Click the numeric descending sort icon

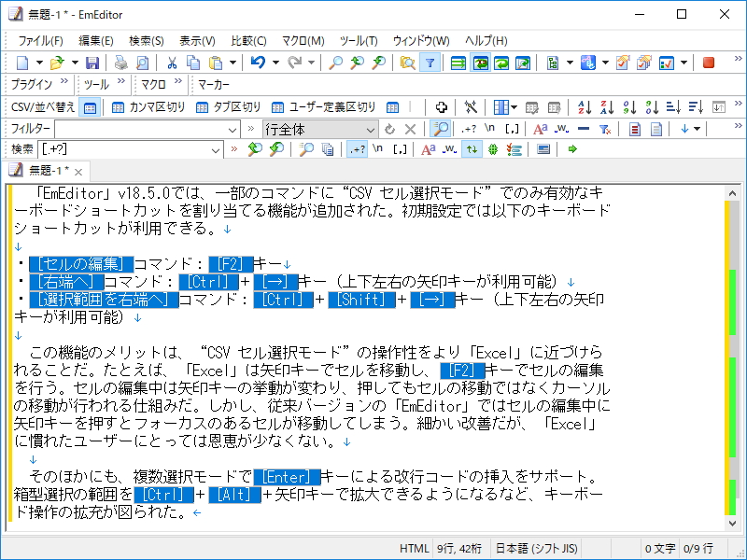tap(652, 107)
